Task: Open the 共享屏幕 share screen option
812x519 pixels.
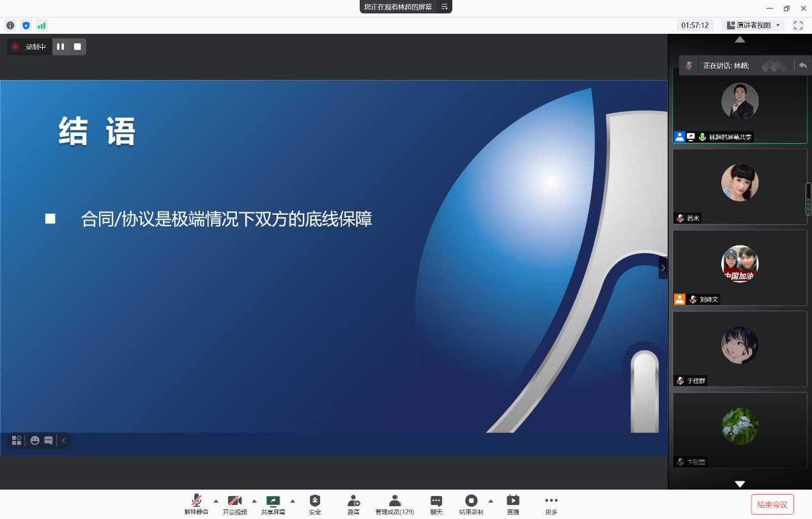Action: [x=273, y=504]
